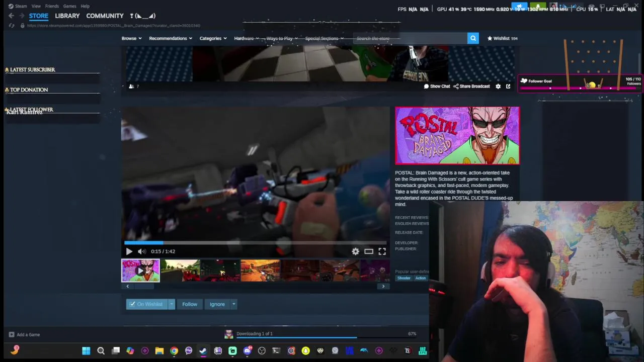644x362 pixels.
Task: Open the Games menu
Action: [x=69, y=6]
